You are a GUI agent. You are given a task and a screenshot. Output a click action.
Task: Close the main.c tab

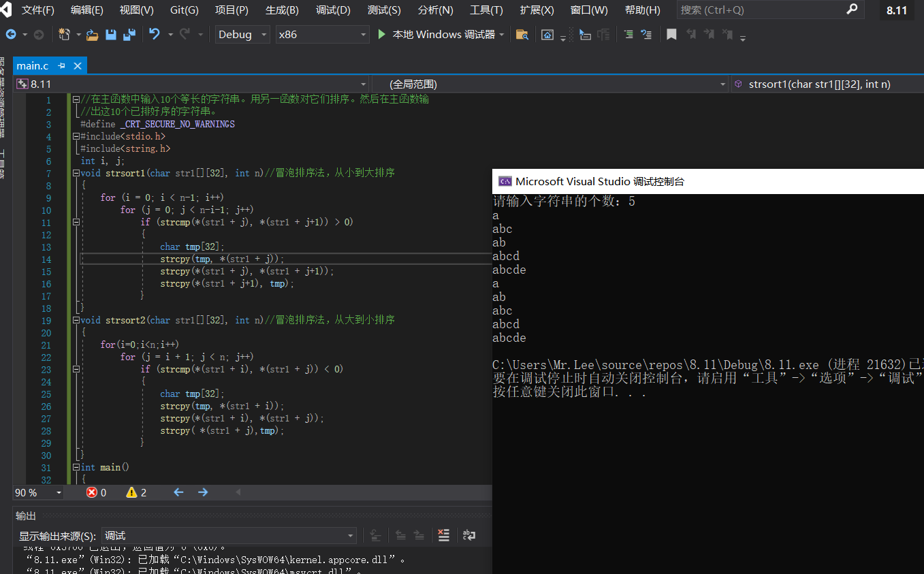(77, 65)
